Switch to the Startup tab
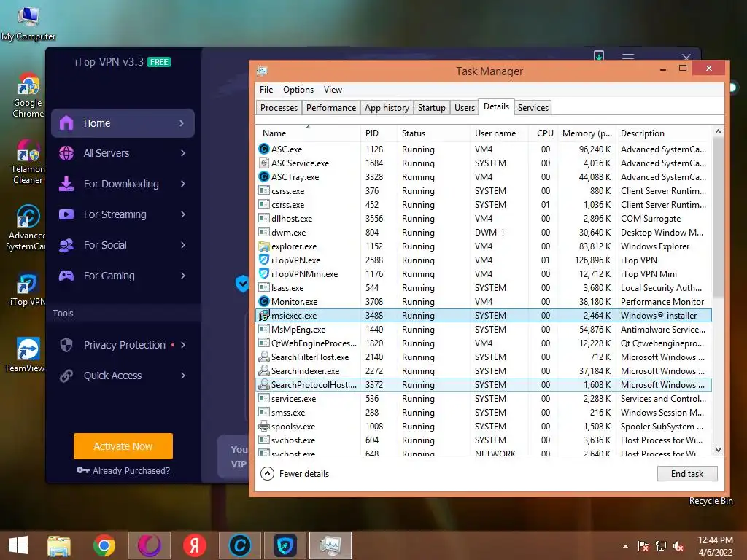This screenshot has height=560, width=747. pos(432,108)
